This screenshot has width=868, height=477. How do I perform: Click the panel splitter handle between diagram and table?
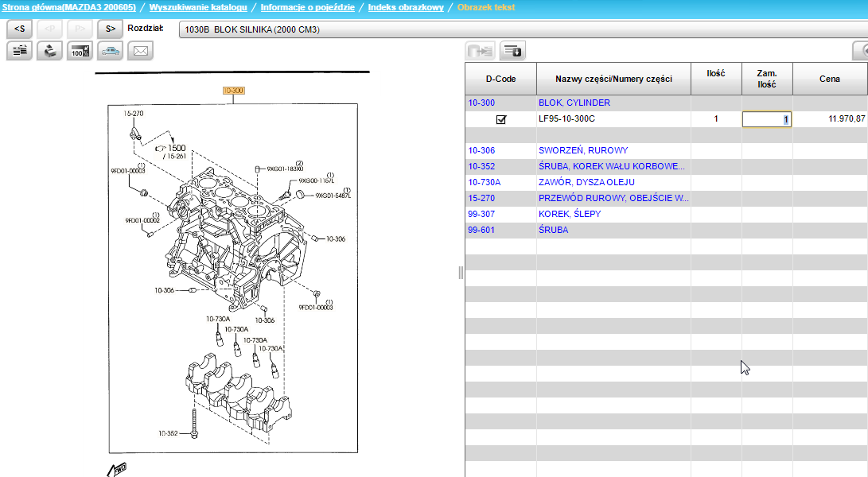tap(461, 273)
